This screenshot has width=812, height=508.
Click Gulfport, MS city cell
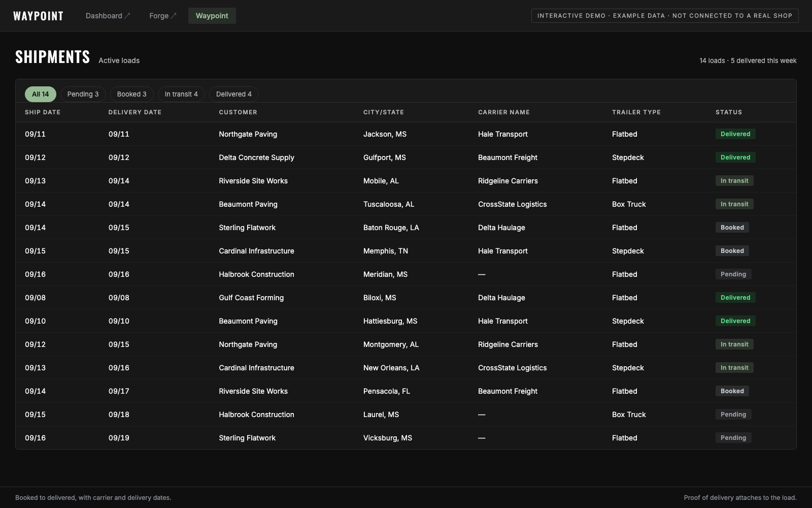pyautogui.click(x=385, y=157)
